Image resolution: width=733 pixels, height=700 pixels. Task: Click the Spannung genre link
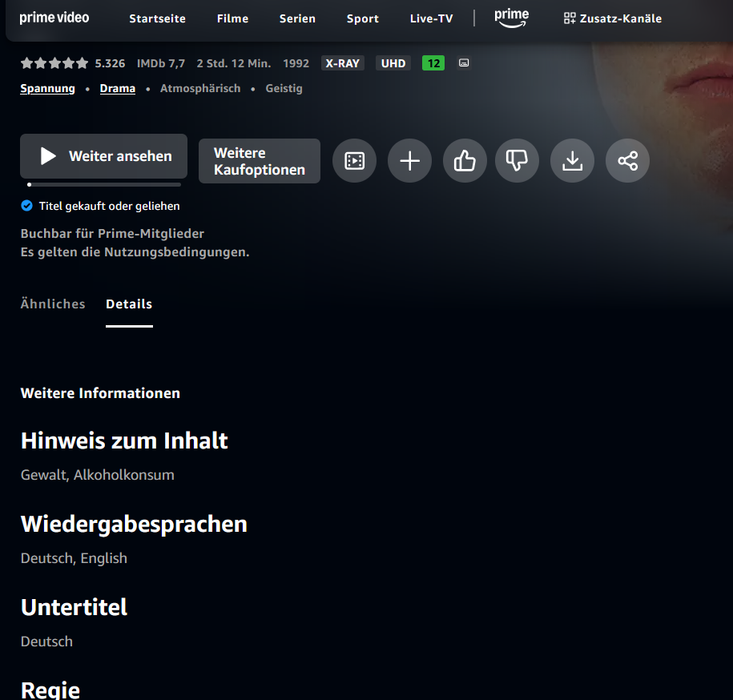(47, 89)
